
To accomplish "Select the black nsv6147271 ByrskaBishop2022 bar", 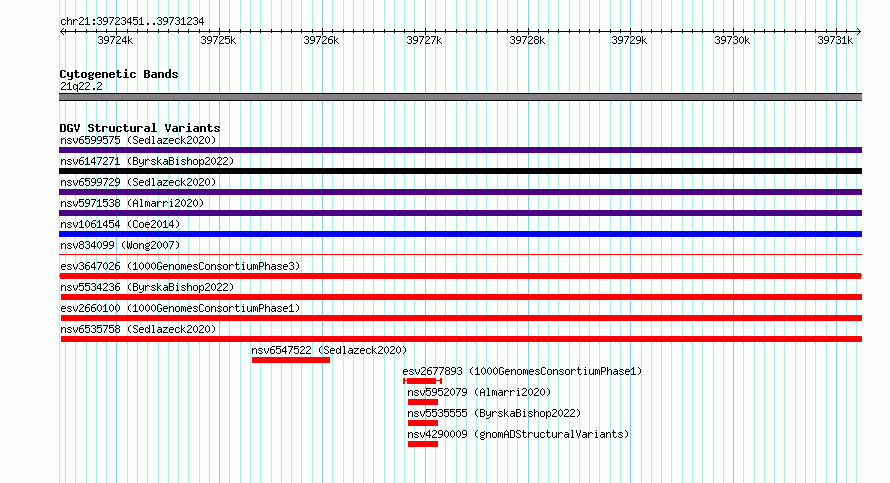I will 460,171.
